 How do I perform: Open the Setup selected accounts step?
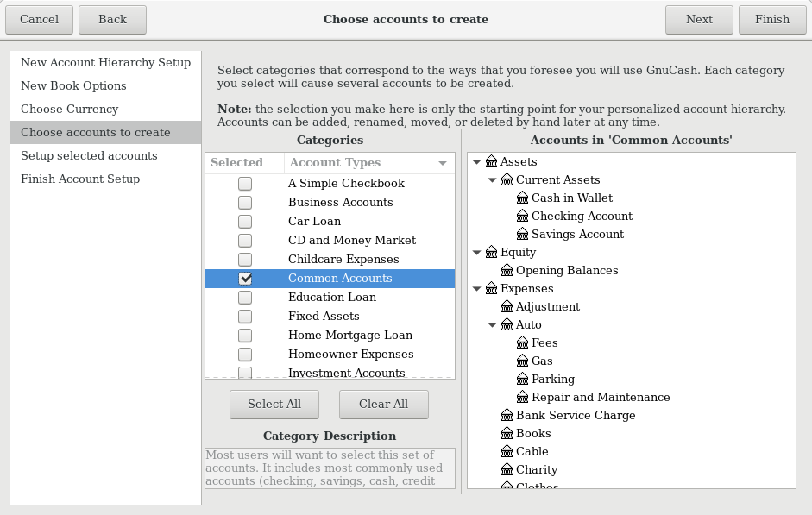tap(89, 155)
